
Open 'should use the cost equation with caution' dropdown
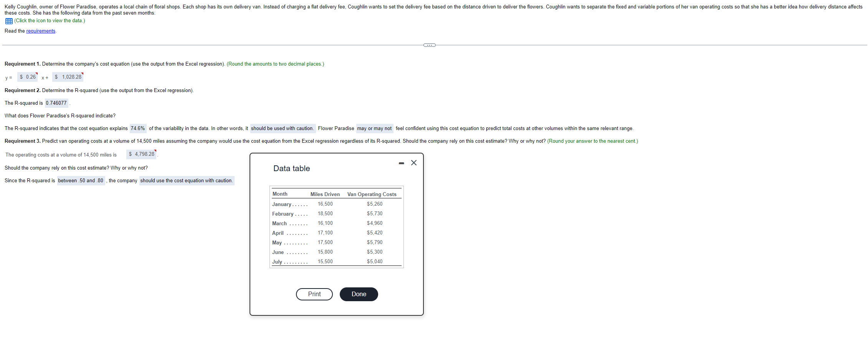click(187, 181)
